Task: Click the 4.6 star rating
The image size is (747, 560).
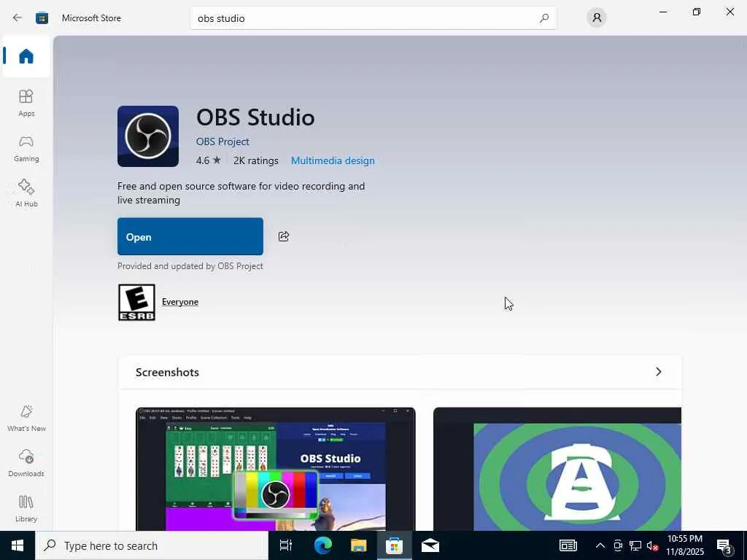Action: (x=208, y=160)
